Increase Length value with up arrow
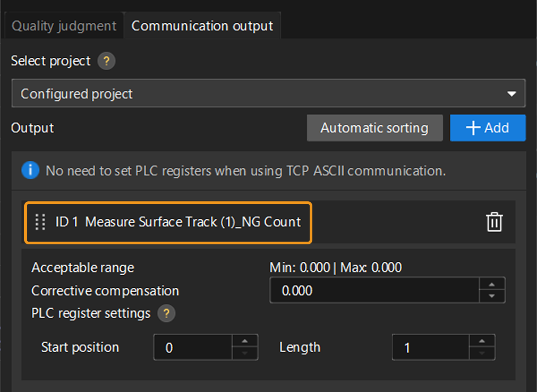Viewport: 537px width, 392px height. 482,341
